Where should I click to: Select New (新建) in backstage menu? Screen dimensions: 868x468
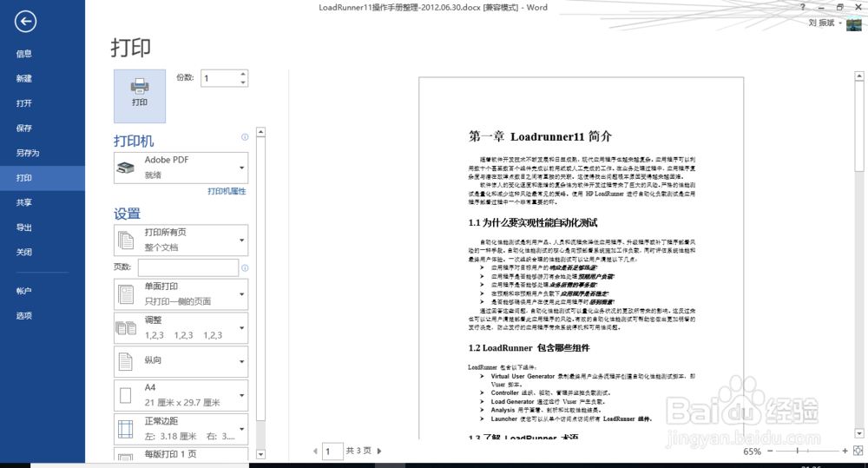tap(23, 79)
